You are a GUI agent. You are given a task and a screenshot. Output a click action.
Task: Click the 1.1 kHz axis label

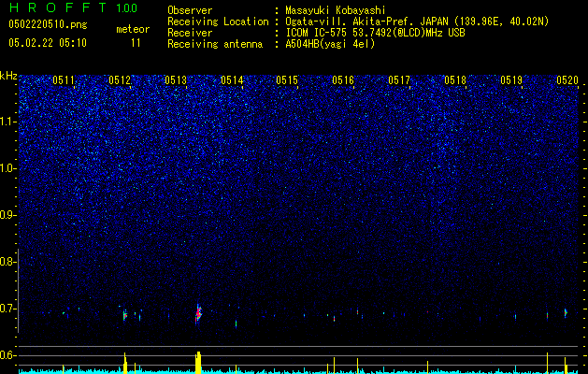tap(8, 122)
